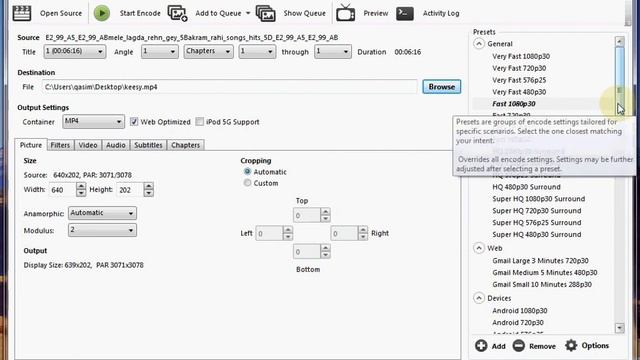
Task: Click the Activity Log terminal icon
Action: pos(405,13)
